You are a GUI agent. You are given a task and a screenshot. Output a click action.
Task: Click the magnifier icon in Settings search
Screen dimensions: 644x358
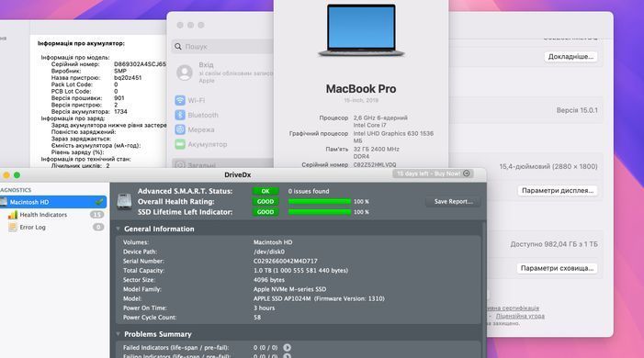point(178,47)
